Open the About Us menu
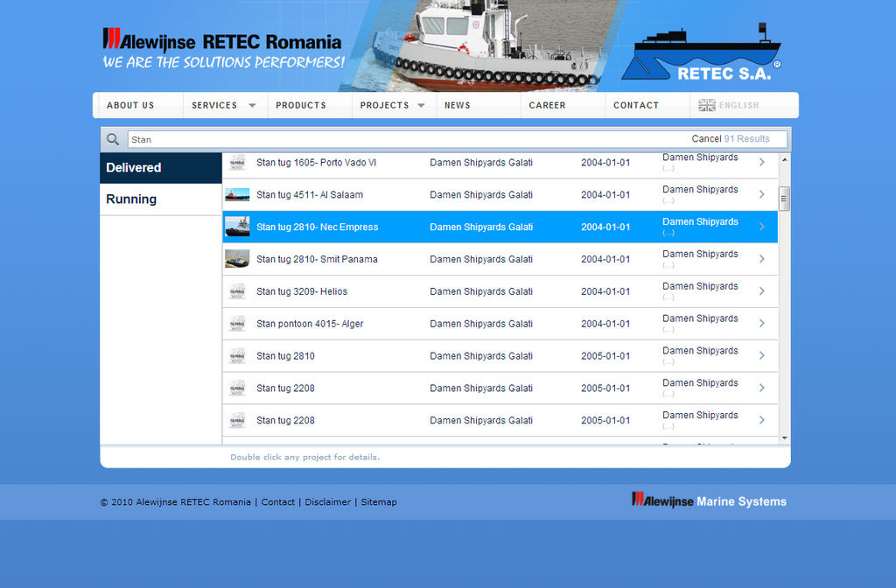 pyautogui.click(x=130, y=105)
